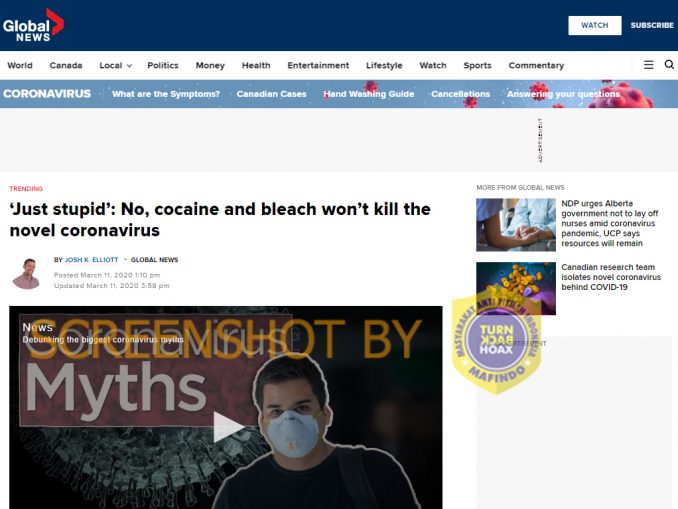The width and height of the screenshot is (678, 509).
Task: Open the hamburger menu icon
Action: tap(648, 65)
